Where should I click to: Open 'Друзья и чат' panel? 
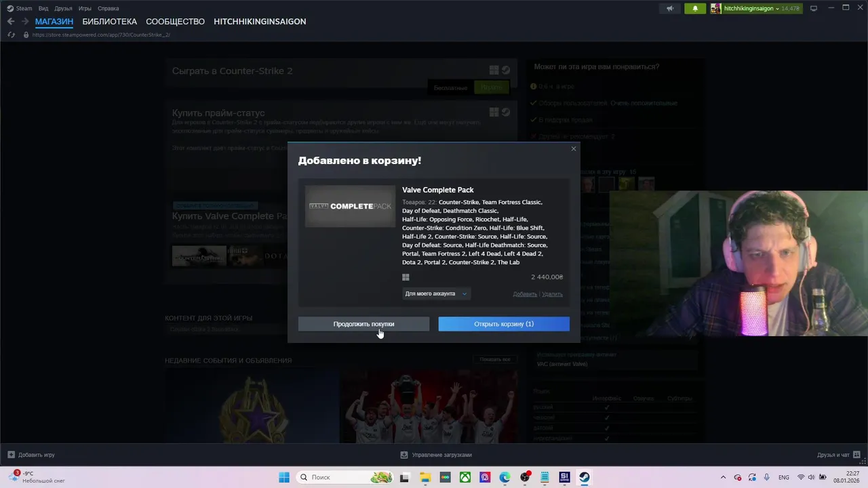(837, 455)
